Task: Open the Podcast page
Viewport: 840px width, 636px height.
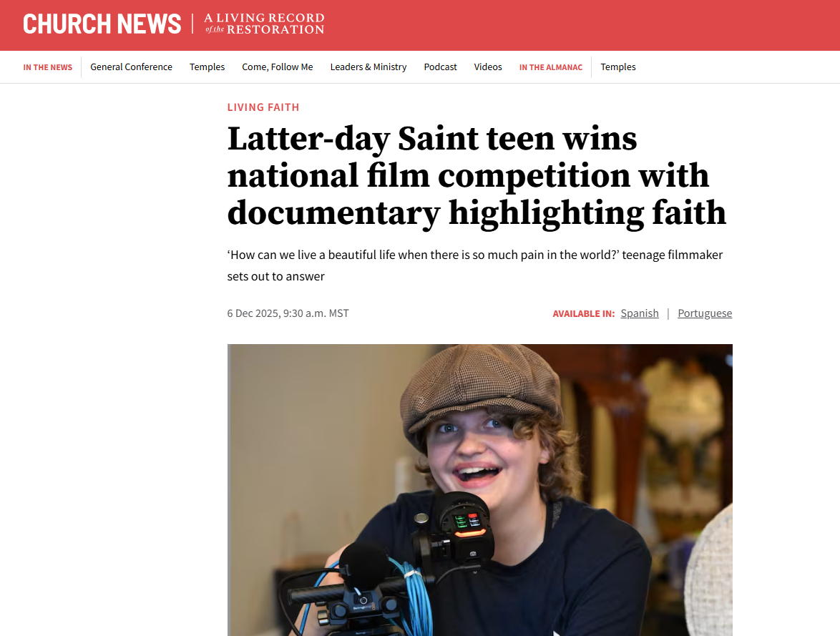Action: (440, 67)
